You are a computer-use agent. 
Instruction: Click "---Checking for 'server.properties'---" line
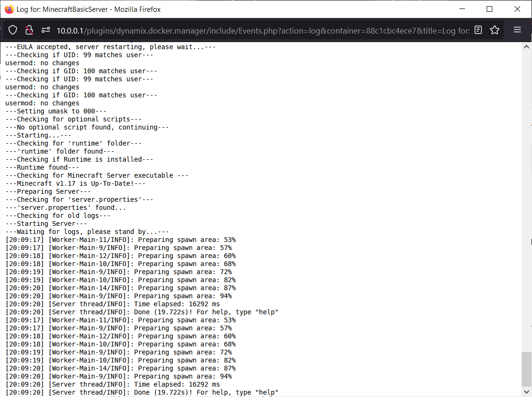[79, 200]
